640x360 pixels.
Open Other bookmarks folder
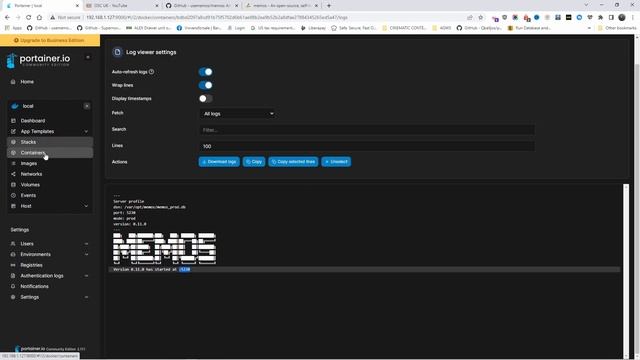point(616,28)
